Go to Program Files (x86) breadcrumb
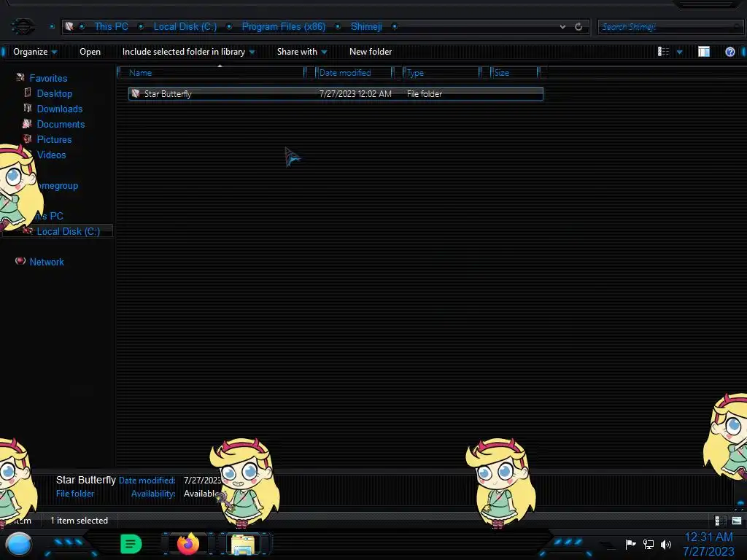747x560 pixels. point(284,27)
